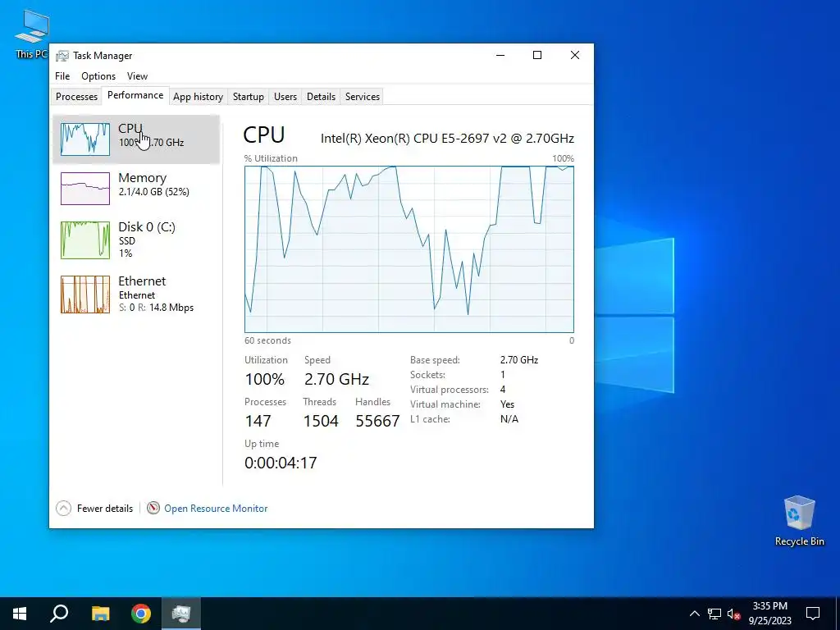Click the Sockets label

pos(427,374)
